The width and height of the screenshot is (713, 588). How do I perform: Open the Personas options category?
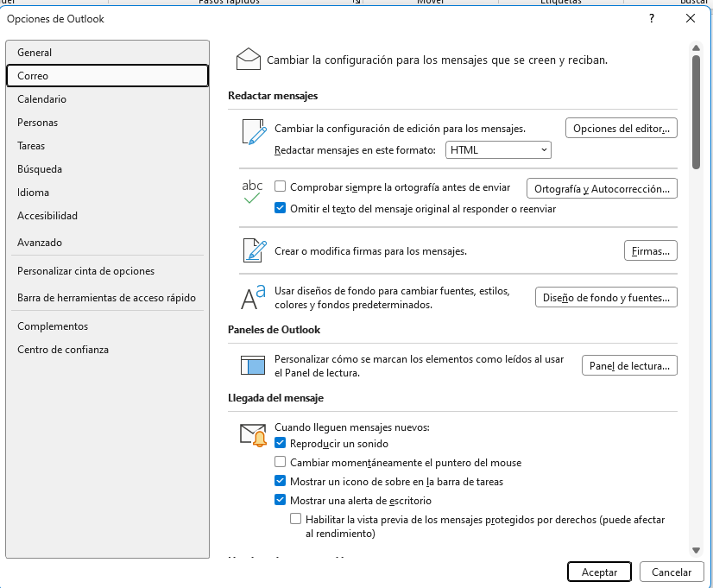(107, 123)
